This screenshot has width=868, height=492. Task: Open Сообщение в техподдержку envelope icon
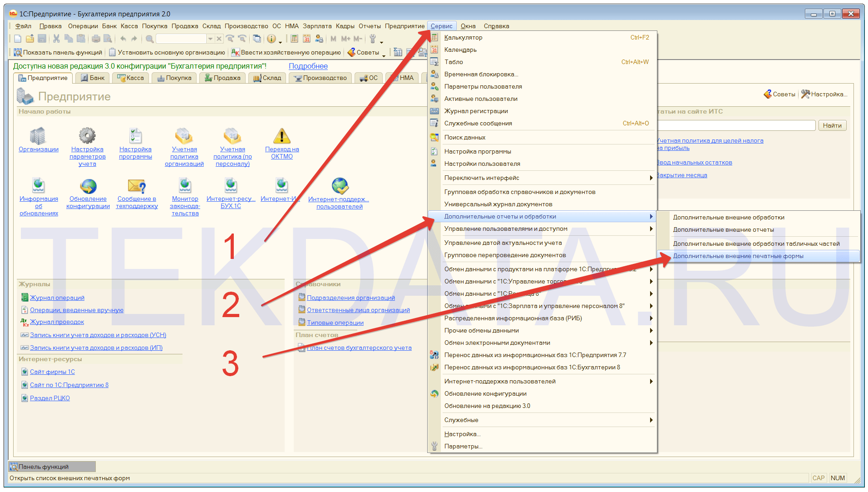tap(137, 185)
